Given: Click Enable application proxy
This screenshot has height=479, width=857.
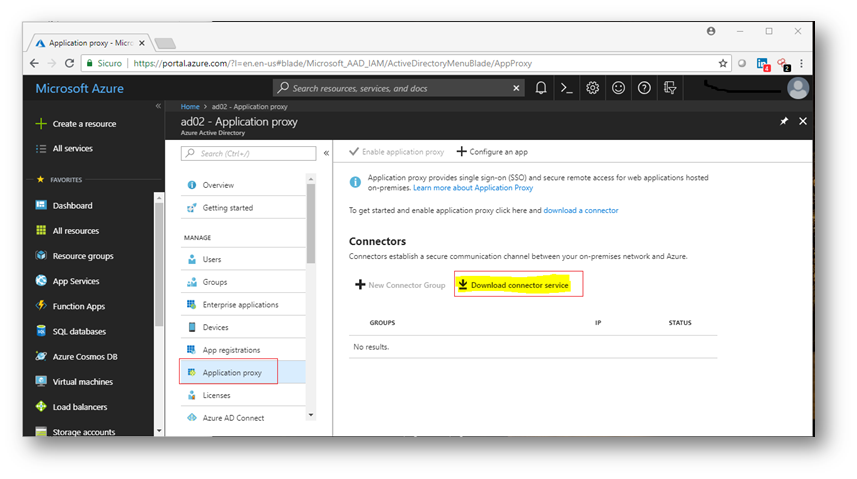Looking at the screenshot, I should [397, 151].
